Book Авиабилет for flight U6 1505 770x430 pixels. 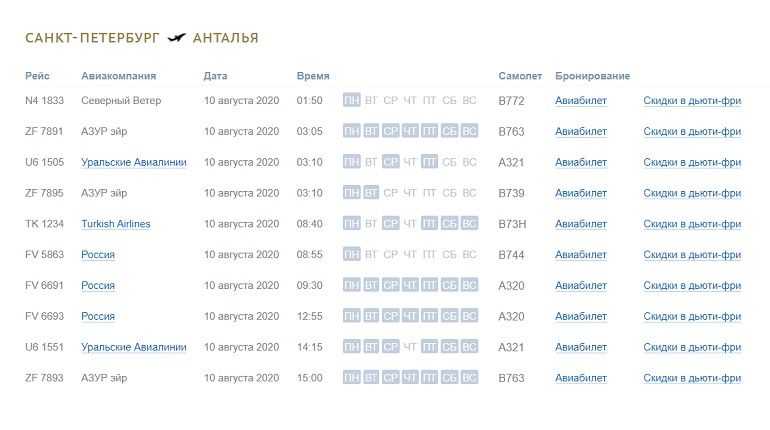point(581,162)
